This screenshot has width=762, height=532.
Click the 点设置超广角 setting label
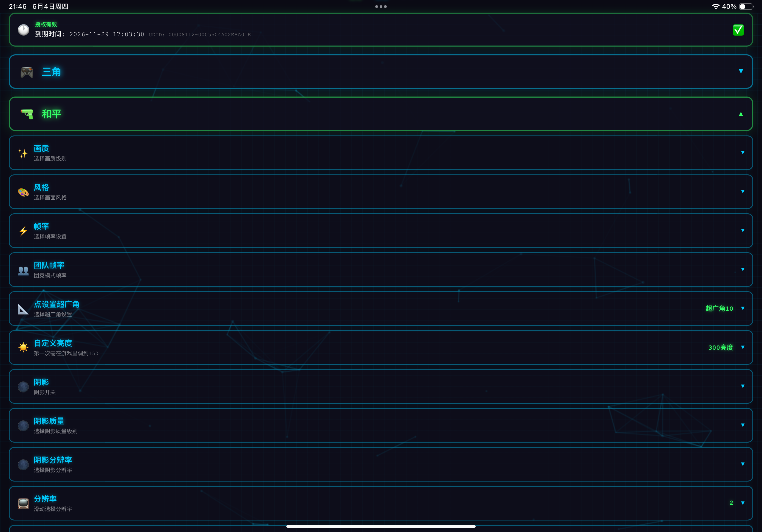pos(57,304)
